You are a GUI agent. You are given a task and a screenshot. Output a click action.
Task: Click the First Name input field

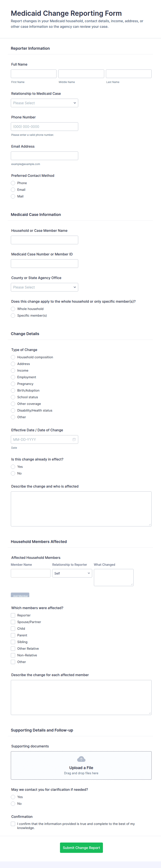[x=34, y=74]
